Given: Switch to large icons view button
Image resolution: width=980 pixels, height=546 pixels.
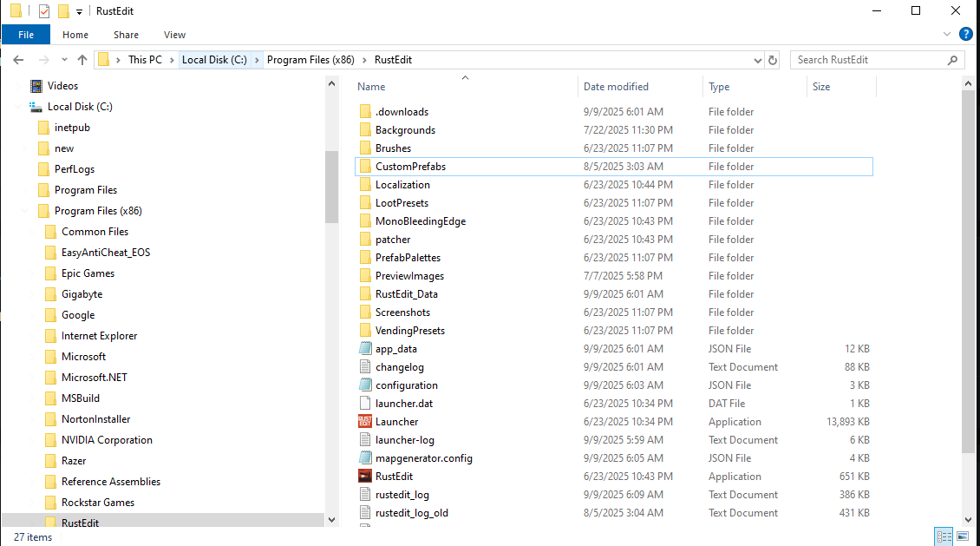Looking at the screenshot, I should pos(962,536).
